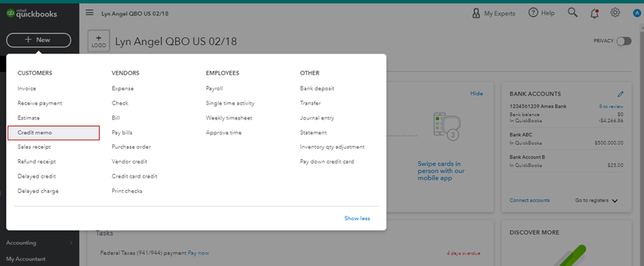The image size is (644, 266).
Task: Click Connect accounts link
Action: tap(529, 200)
